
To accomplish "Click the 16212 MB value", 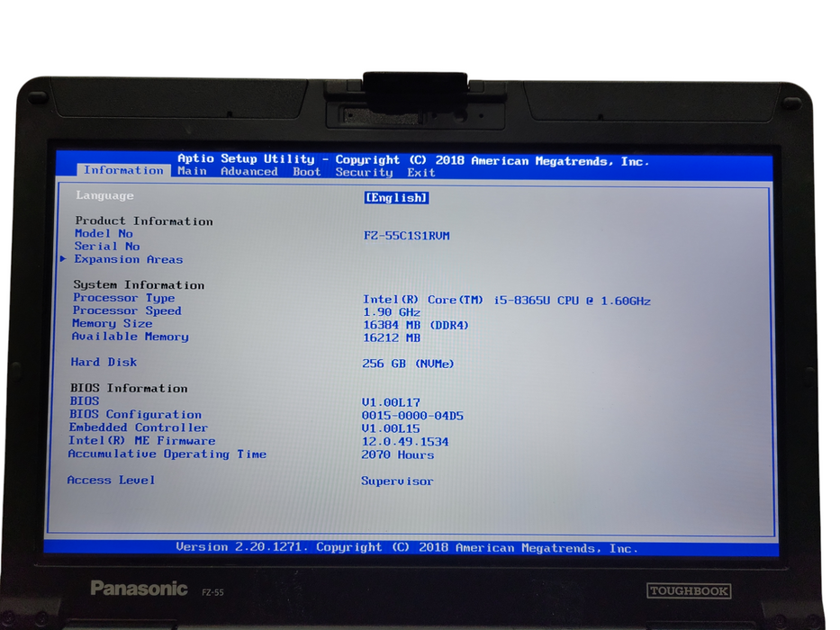I will tap(392, 338).
